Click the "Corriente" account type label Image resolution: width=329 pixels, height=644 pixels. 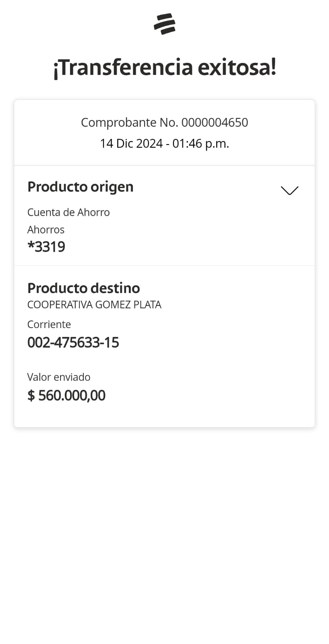(x=49, y=324)
